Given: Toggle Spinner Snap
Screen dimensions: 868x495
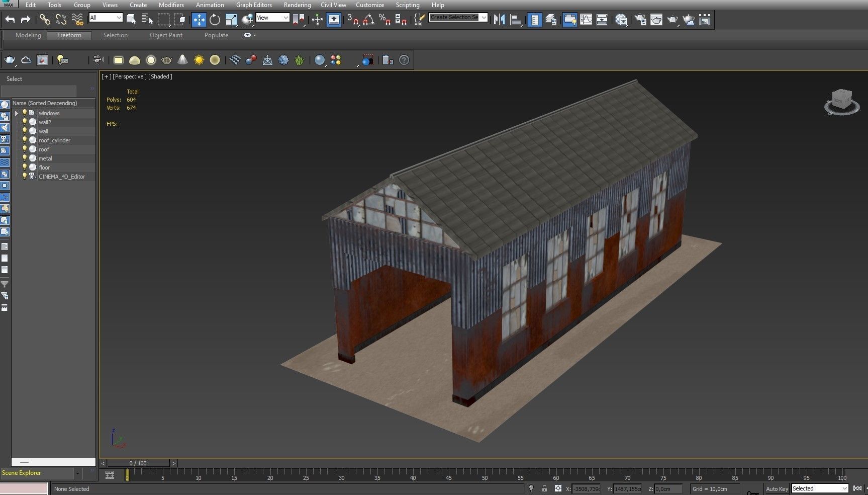Looking at the screenshot, I should tap(401, 20).
